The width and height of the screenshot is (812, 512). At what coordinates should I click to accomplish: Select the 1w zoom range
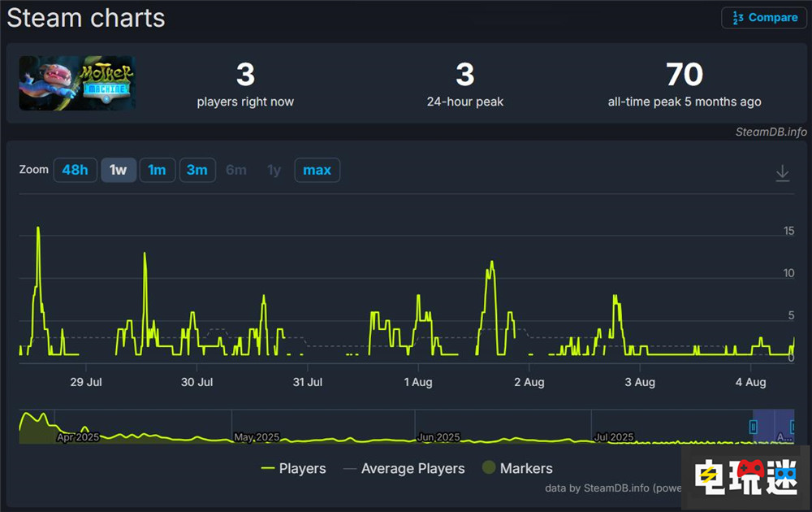point(119,170)
